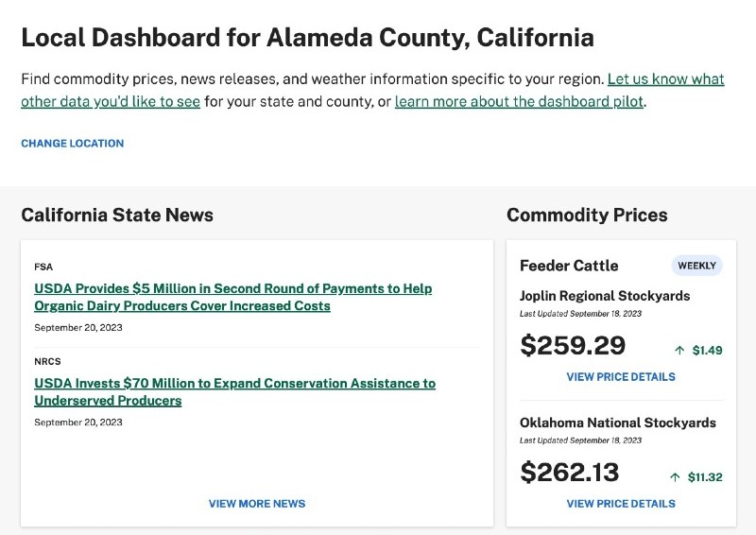
Task: Open the "Let us know what other data" link
Action: coord(665,79)
